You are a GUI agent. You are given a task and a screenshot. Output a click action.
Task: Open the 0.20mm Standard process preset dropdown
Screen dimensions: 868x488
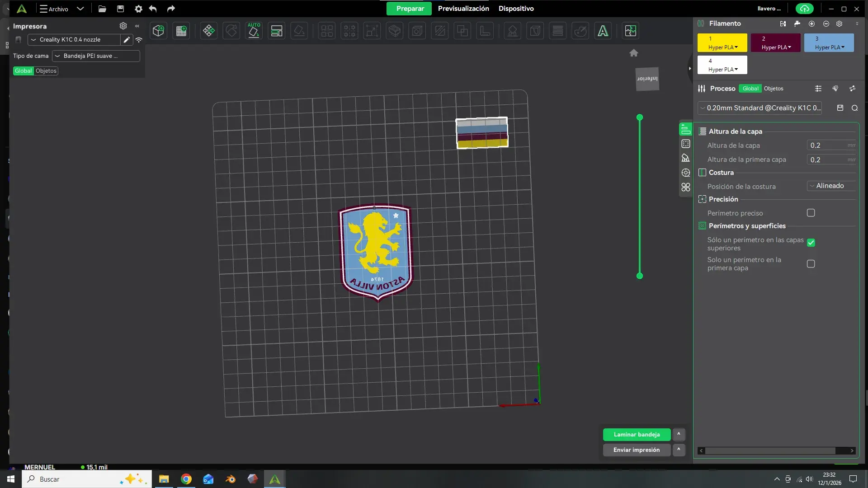click(x=759, y=108)
